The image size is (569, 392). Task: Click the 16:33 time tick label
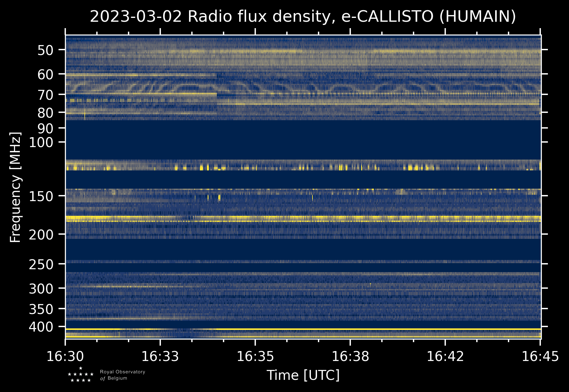pos(160,357)
